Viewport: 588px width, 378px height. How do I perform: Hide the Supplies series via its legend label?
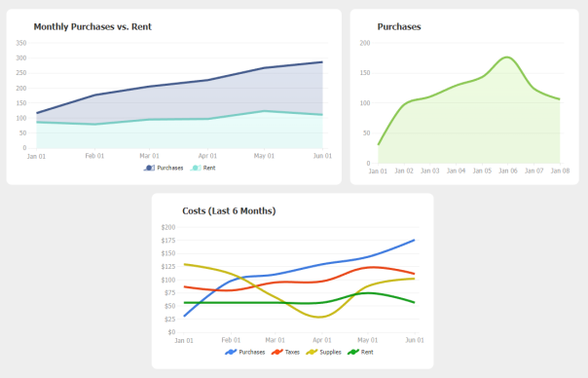pyautogui.click(x=330, y=352)
